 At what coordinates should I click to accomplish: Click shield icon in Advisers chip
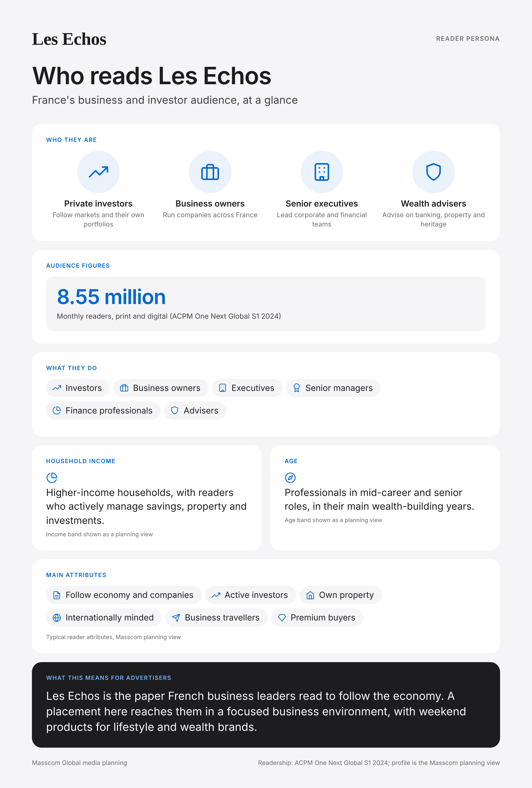click(175, 411)
